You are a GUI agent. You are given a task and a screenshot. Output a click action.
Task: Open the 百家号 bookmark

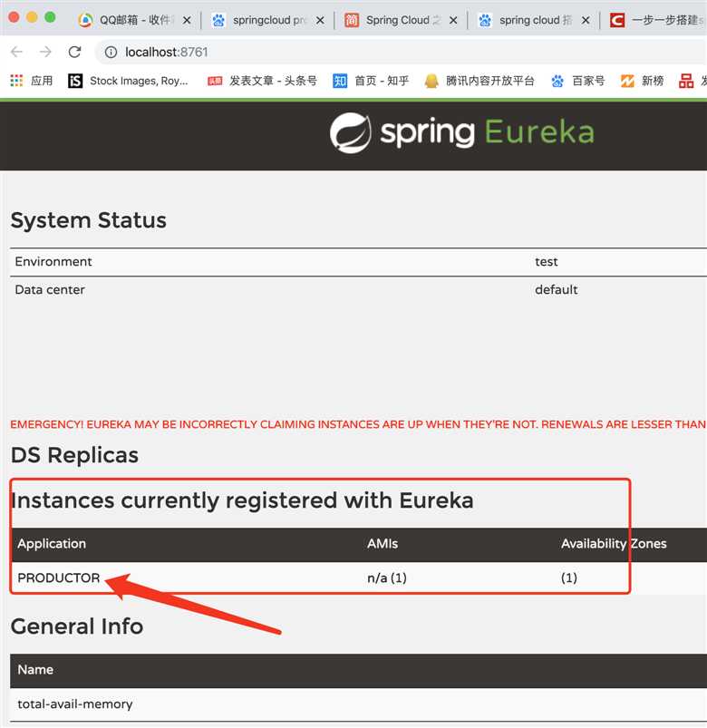(x=578, y=81)
